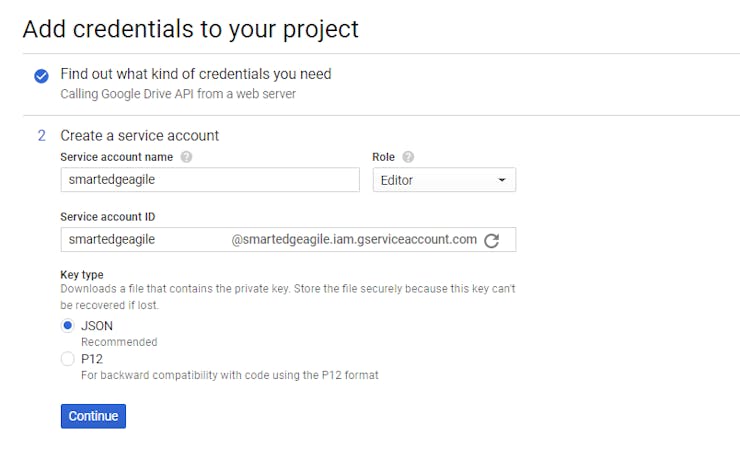Click the 'Add credentials to your project' title
The image size is (740, 449).
click(190, 28)
